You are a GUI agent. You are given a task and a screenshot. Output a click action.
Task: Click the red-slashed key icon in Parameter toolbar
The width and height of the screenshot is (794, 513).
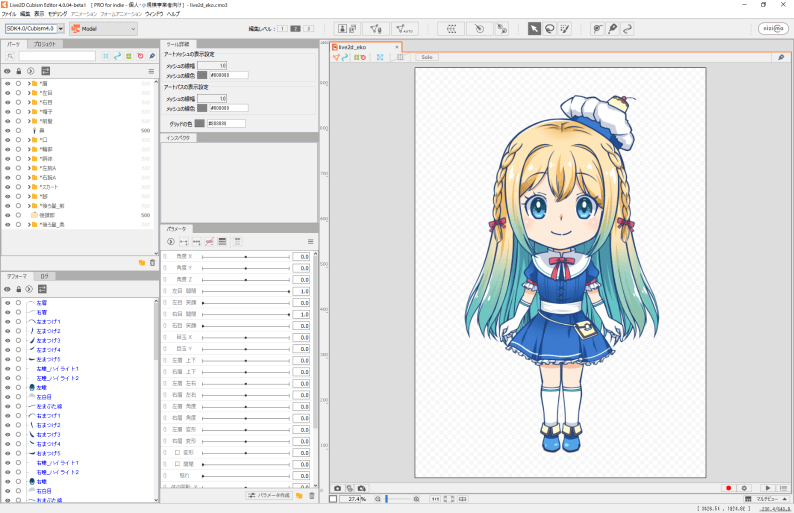click(x=209, y=242)
